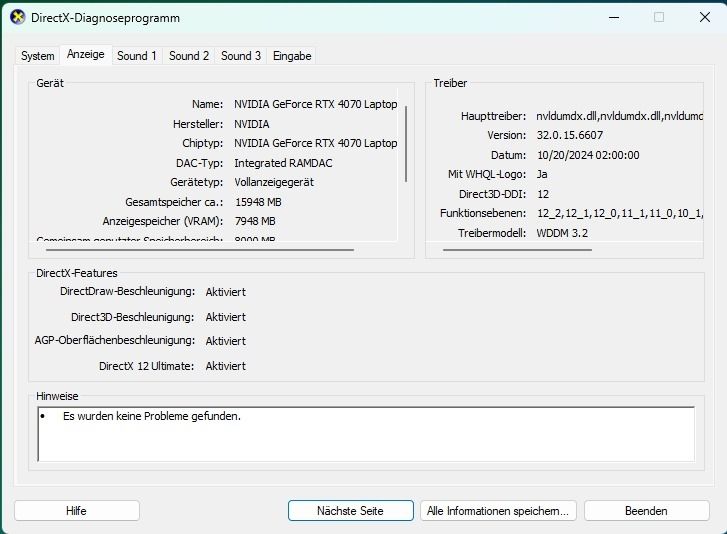The image size is (727, 534).
Task: Click the Gerät horizontal scrollbar
Action: point(200,250)
